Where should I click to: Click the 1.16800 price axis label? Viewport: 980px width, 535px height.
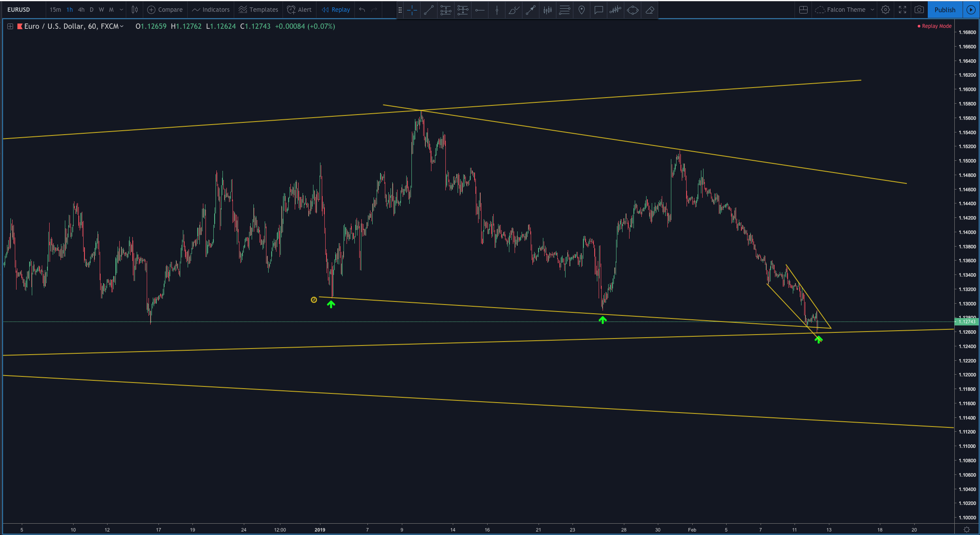click(967, 32)
